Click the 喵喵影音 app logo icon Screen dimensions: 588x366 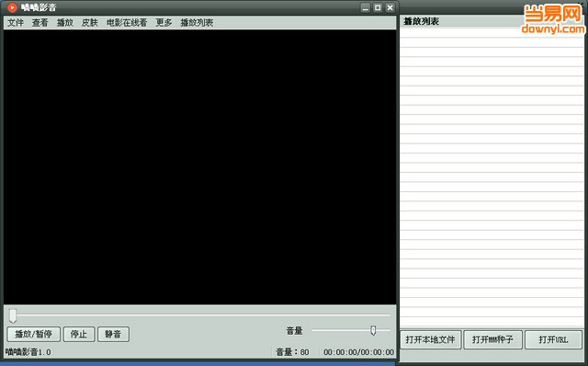12,7
